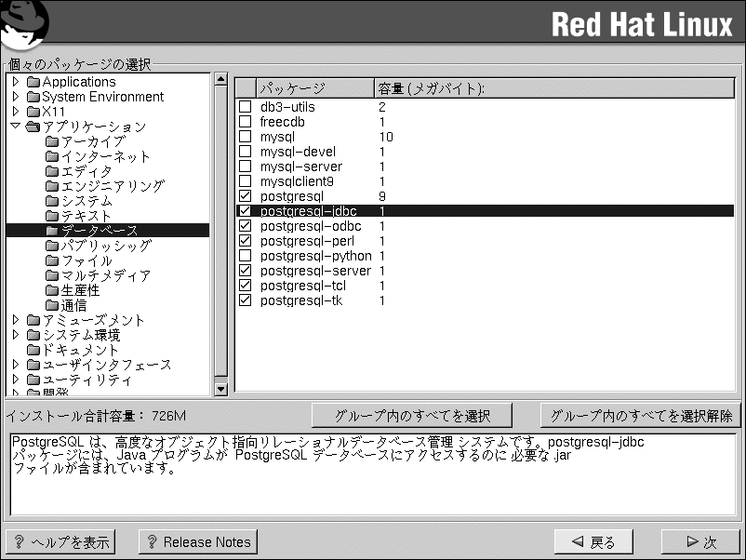Select the パブリッシング category item

coord(106,246)
